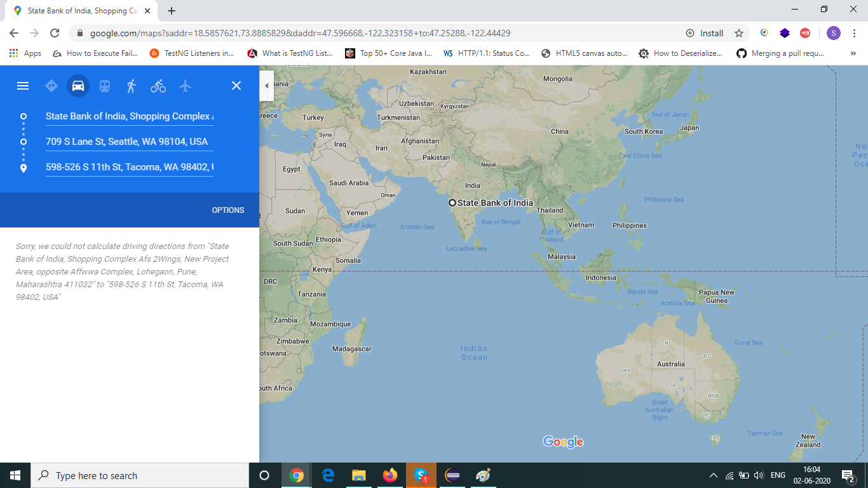Select the walking mode icon
This screenshot has width=868, height=488.
point(132,86)
